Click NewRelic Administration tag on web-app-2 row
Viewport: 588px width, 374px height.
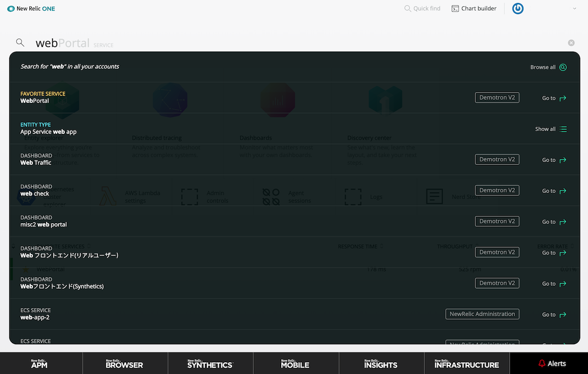(x=482, y=313)
